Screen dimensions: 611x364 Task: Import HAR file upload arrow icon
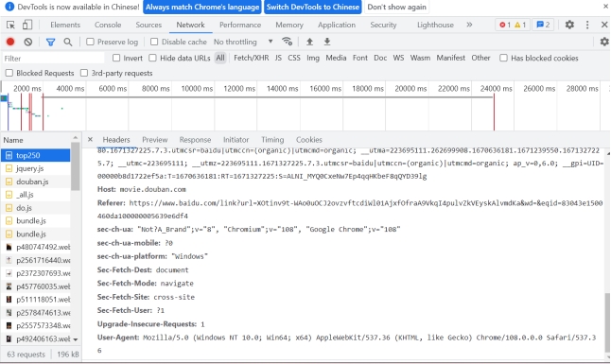coord(309,42)
